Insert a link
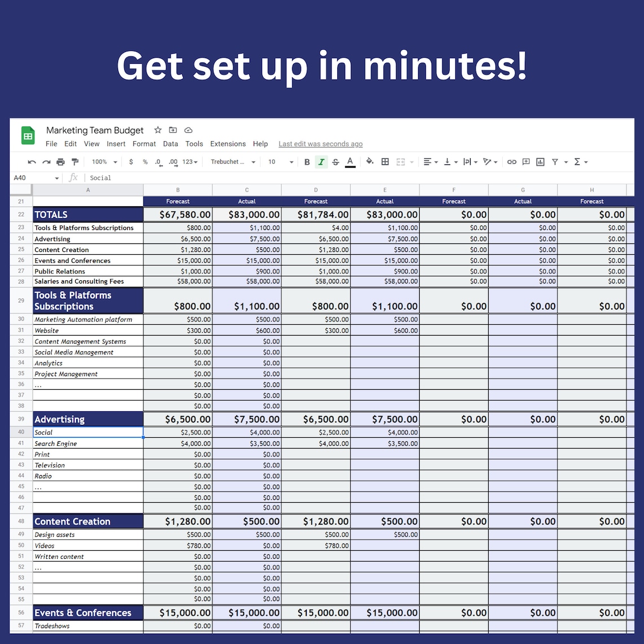Screen dimensions: 644x644 pyautogui.click(x=512, y=162)
